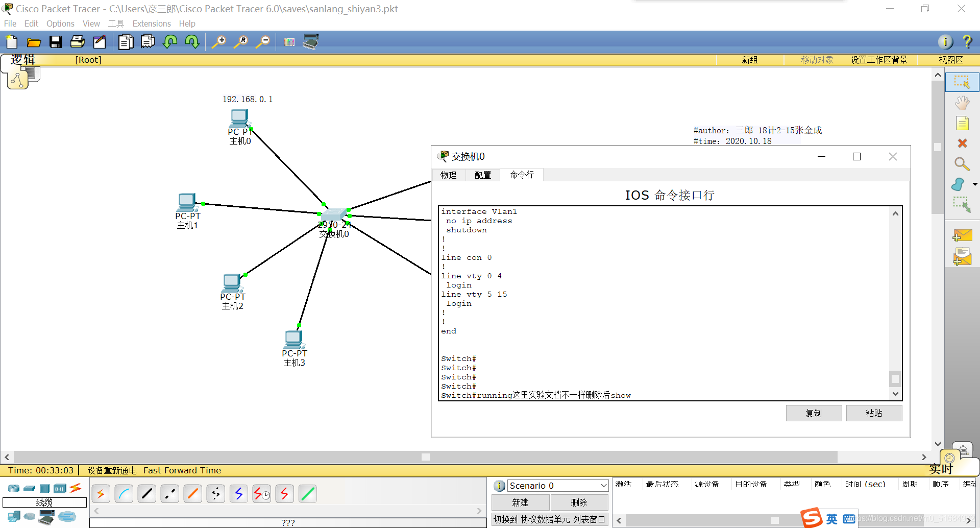Viewport: 980px width, 528px height.
Task: Click the 粘贴 button in CLI window
Action: 874,413
